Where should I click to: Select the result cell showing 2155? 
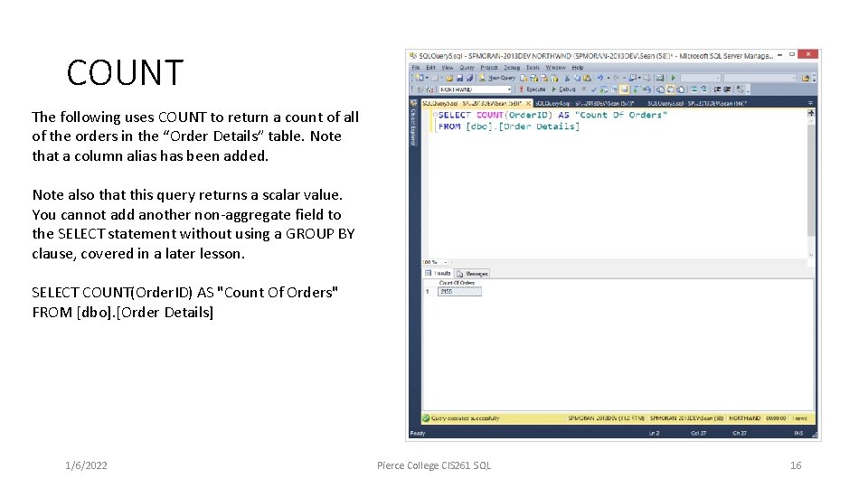pyautogui.click(x=459, y=292)
